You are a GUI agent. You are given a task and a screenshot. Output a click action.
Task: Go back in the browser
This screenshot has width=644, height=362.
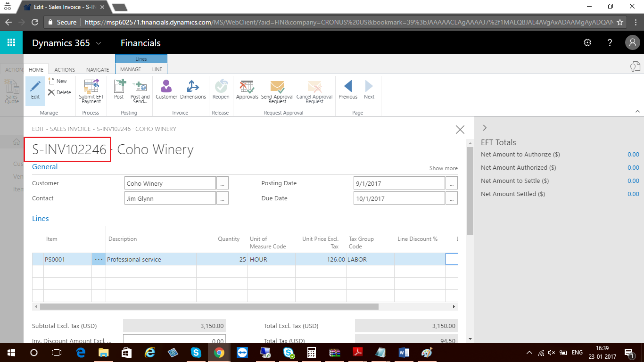(8, 22)
